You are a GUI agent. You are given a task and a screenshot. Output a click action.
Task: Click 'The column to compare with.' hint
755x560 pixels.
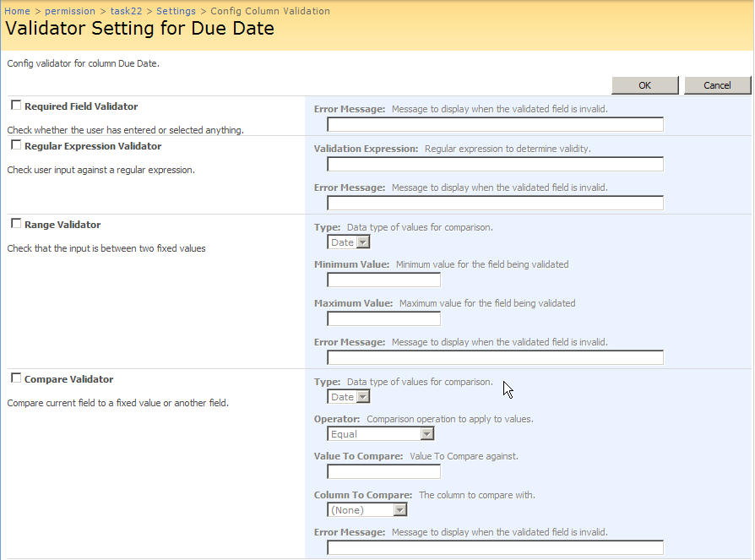[476, 495]
